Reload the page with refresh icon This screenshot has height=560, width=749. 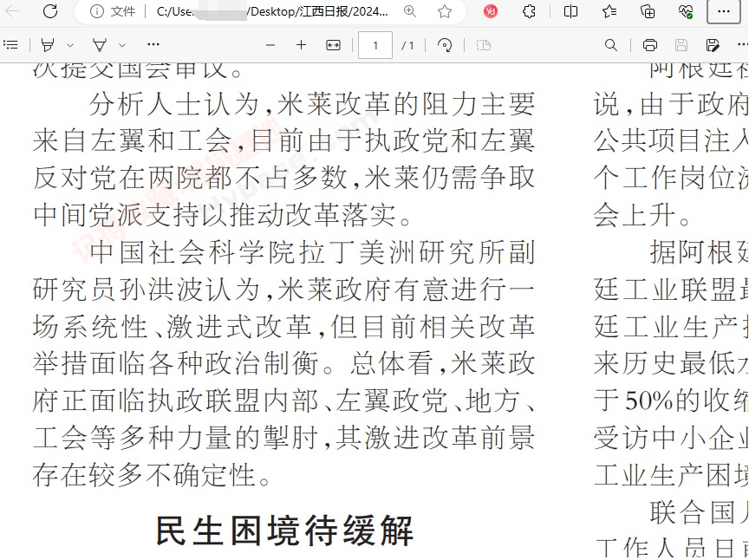(x=50, y=11)
